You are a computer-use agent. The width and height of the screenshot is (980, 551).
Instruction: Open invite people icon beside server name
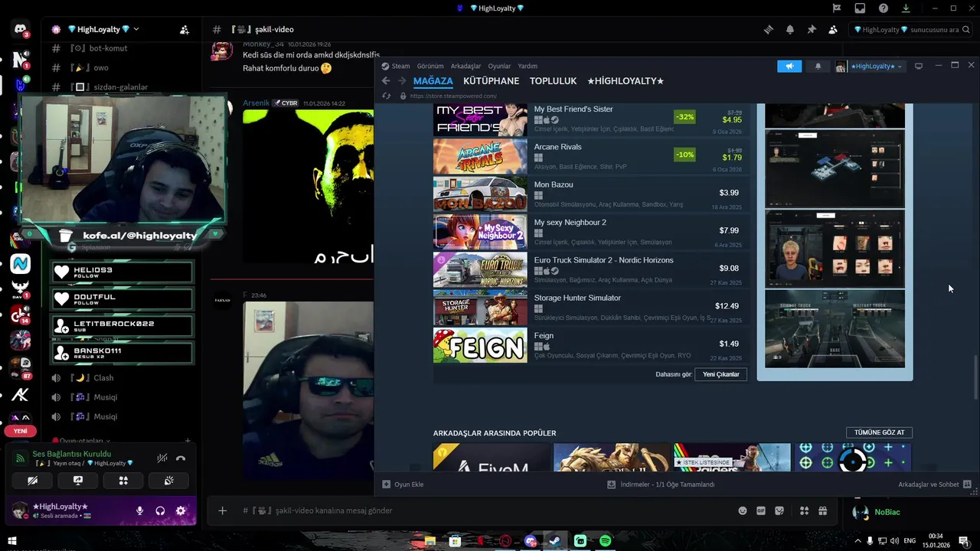(185, 30)
